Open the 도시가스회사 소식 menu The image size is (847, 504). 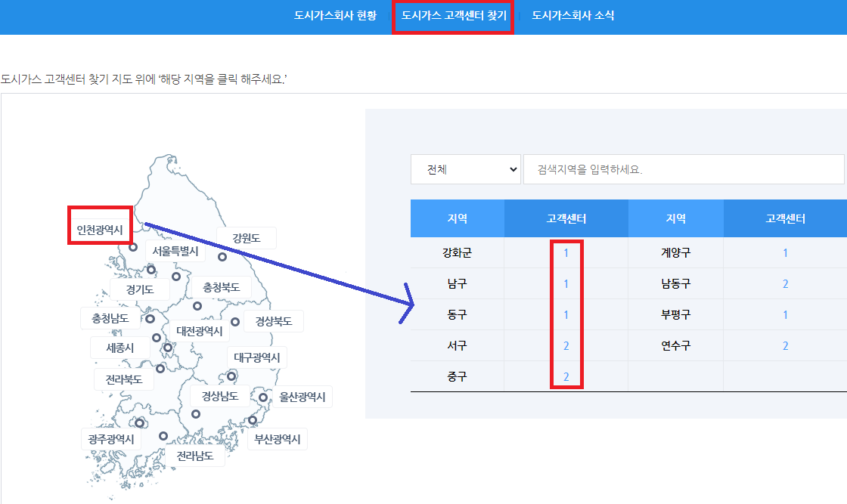pyautogui.click(x=573, y=15)
